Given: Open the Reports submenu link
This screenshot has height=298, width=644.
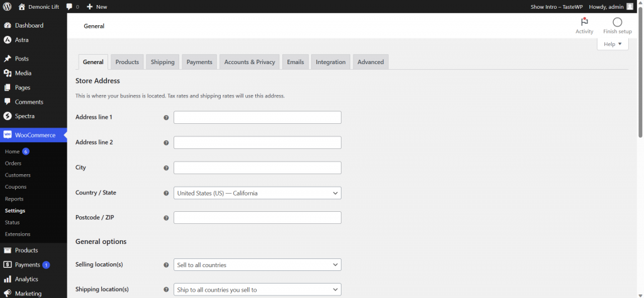Looking at the screenshot, I should 14,199.
